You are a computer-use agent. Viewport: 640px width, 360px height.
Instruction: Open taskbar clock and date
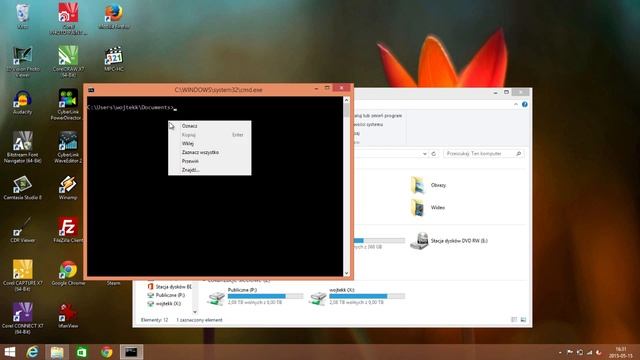(x=621, y=352)
